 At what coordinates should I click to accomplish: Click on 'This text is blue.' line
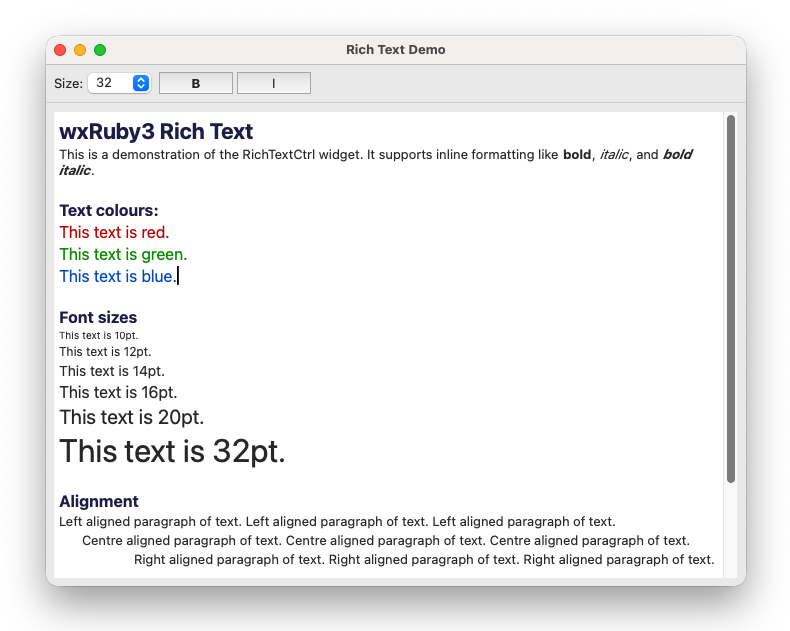point(117,277)
